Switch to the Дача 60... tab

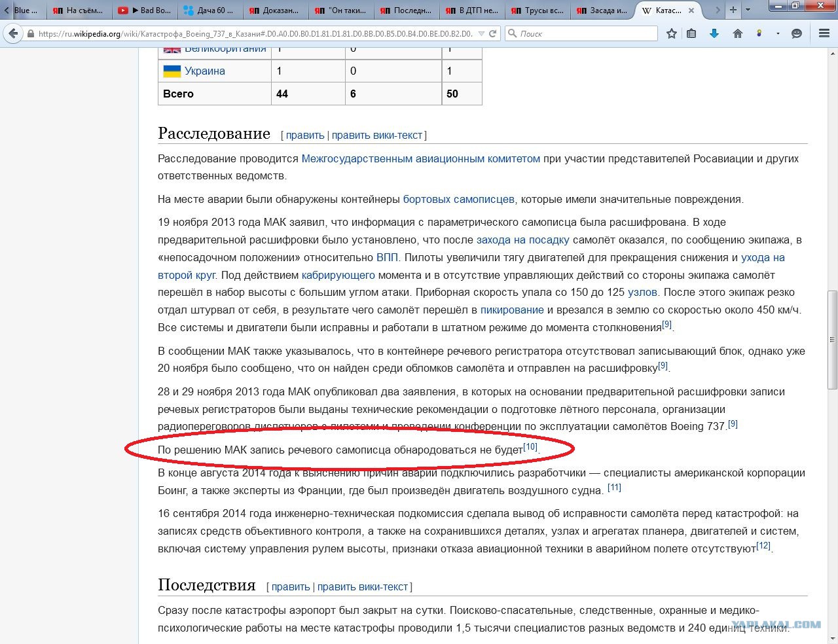(x=209, y=10)
